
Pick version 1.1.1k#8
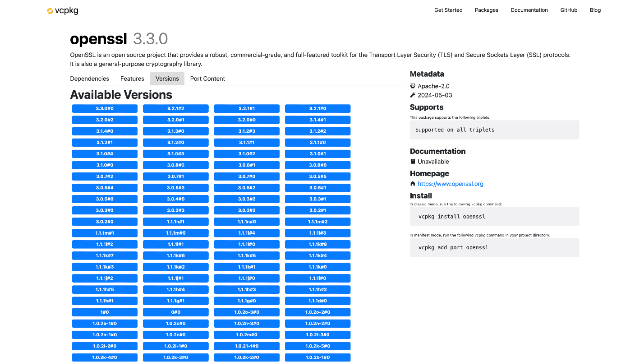tap(317, 244)
